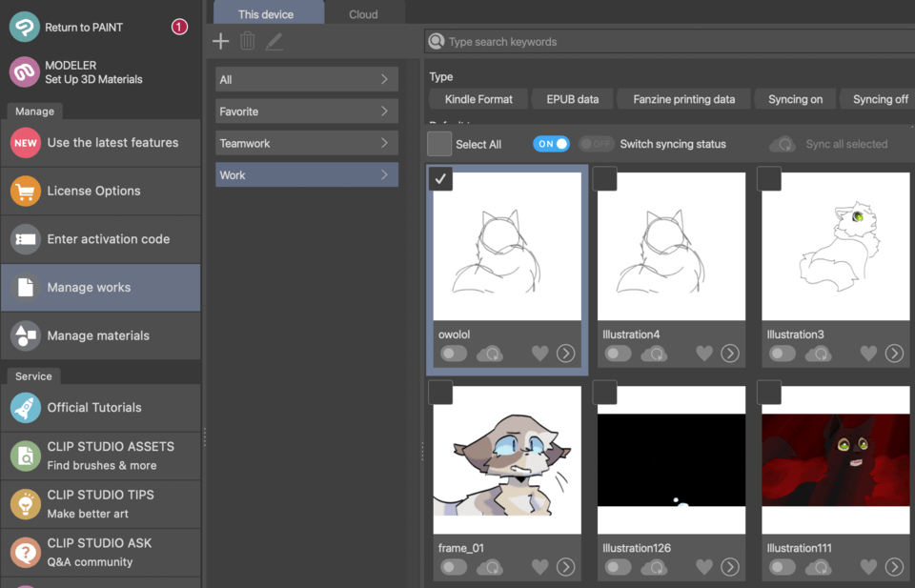Click the Return to PAINT icon

(x=25, y=27)
